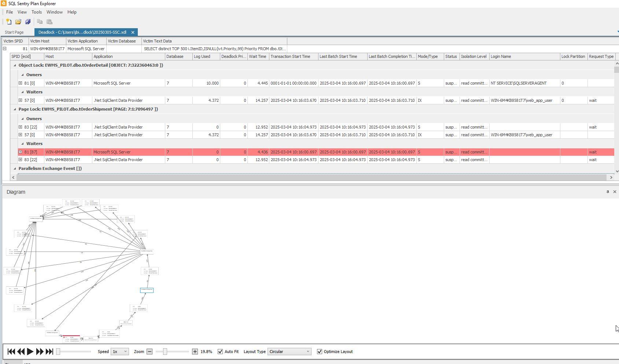Screen dimensions: 619x364
Task: Click the Lock Partition column header
Action: (x=574, y=56)
